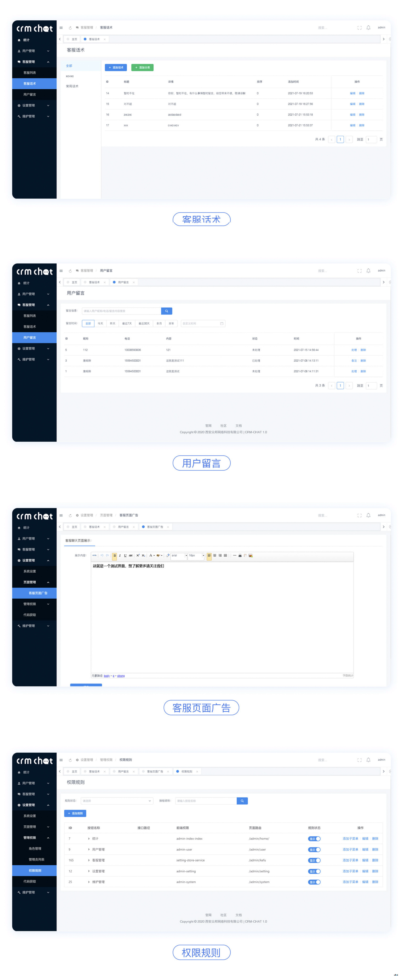The image size is (401, 980).
Task: Click fullscreen icon in 客服话术 header
Action: coord(359,27)
